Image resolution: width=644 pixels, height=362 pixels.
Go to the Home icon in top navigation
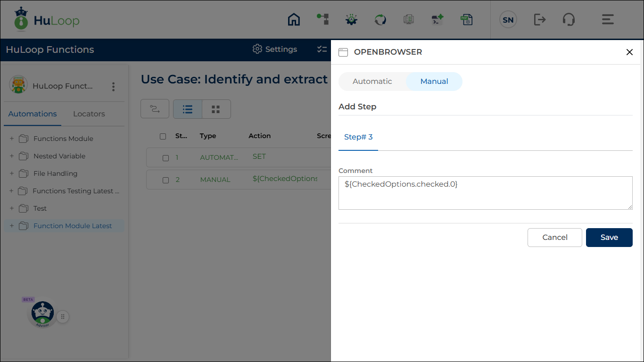(294, 20)
